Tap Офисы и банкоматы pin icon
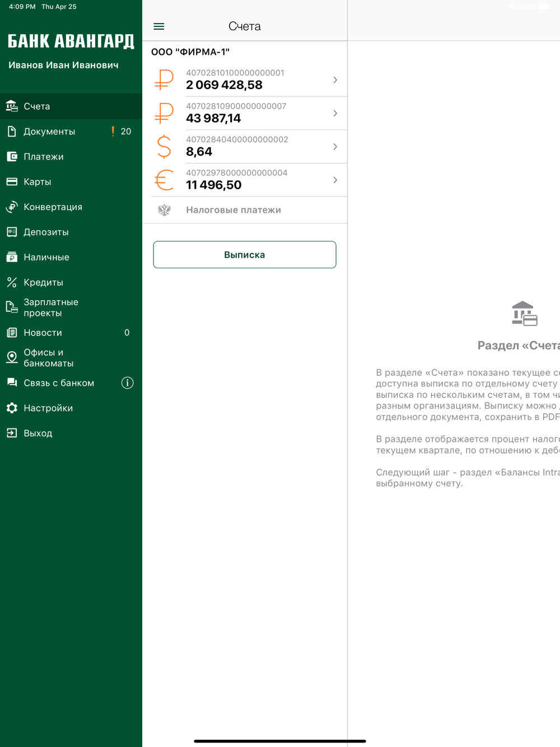 [12, 357]
